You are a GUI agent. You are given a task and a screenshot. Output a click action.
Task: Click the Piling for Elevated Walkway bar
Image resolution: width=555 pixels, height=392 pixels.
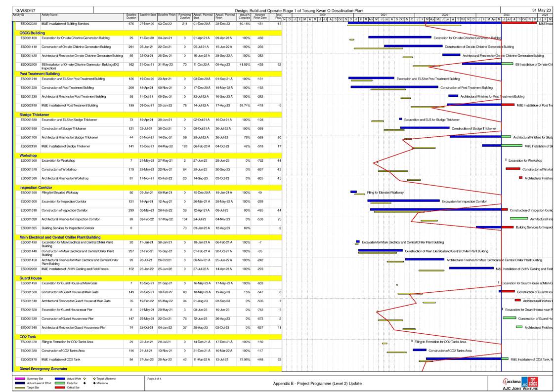pyautogui.click(x=353, y=192)
